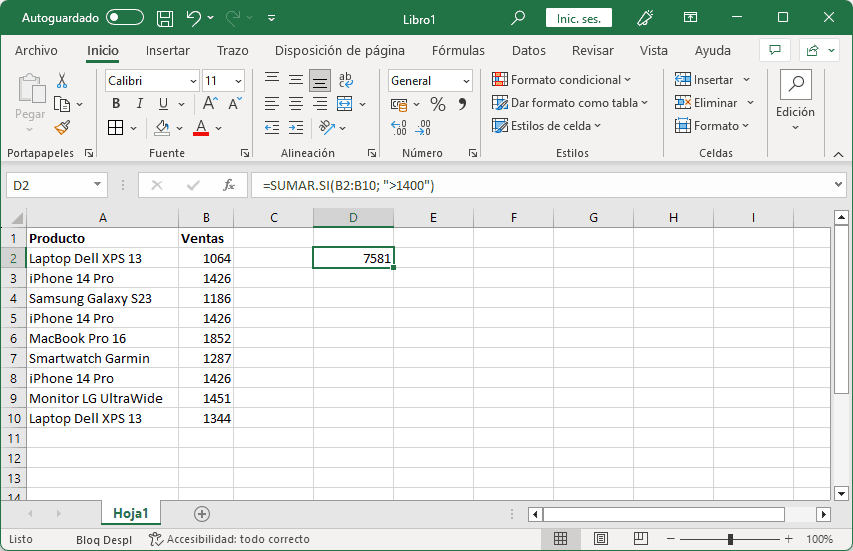This screenshot has width=853, height=551.
Task: Decrease indent icon
Action: [272, 128]
